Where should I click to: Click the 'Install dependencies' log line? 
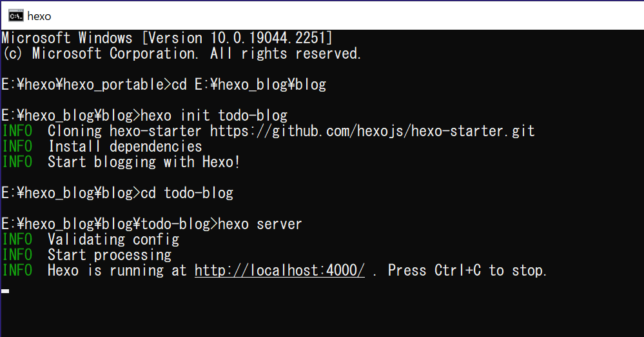(x=125, y=146)
